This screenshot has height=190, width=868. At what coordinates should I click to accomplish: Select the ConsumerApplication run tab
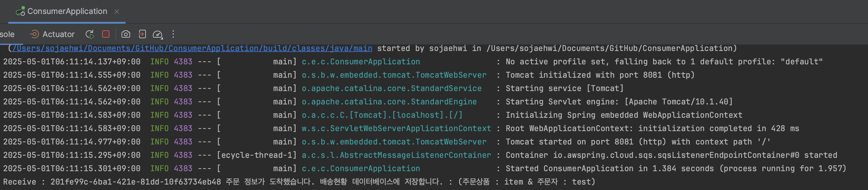(x=67, y=12)
